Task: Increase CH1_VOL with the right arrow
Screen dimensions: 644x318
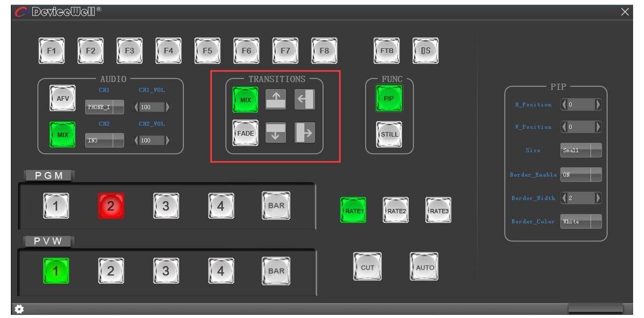Action: pyautogui.click(x=168, y=107)
